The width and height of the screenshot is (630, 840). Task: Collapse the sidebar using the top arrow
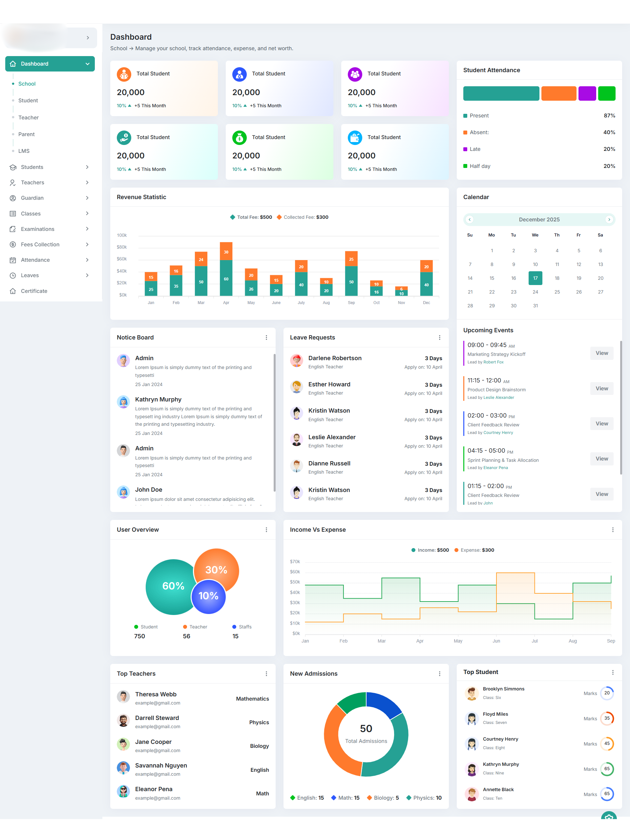(x=87, y=38)
